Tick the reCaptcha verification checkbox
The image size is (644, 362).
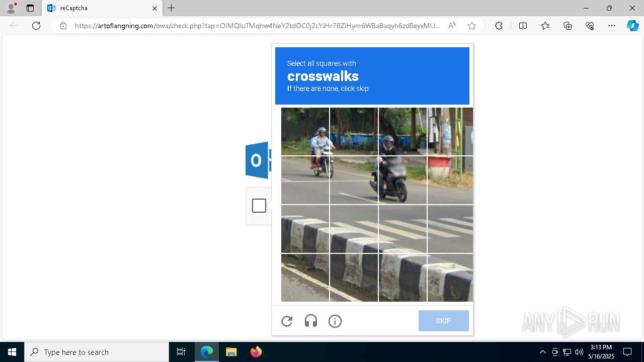(x=259, y=206)
